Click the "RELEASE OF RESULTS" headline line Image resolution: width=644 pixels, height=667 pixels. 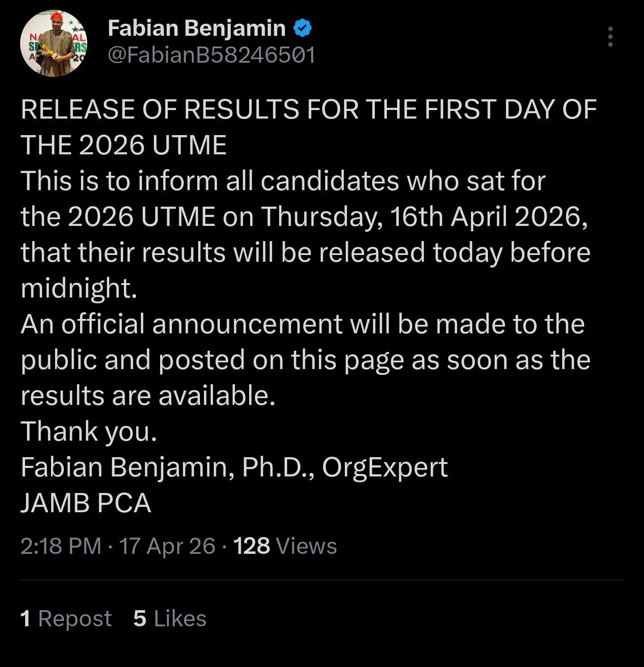[x=309, y=110]
